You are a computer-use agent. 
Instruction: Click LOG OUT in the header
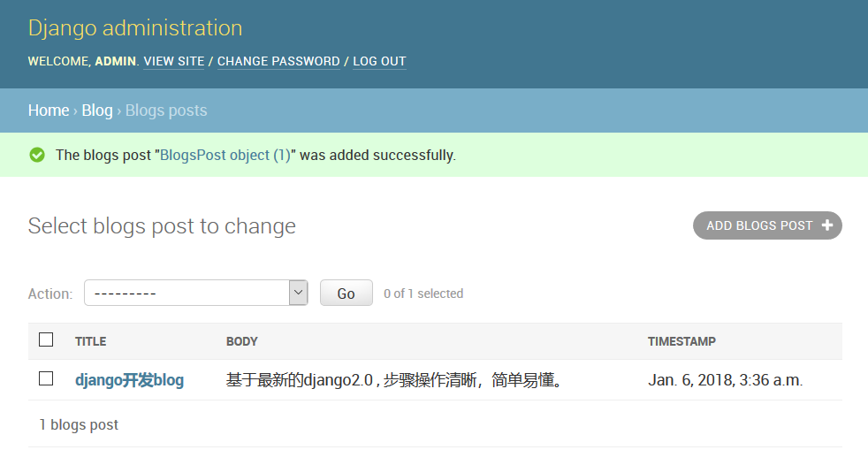[x=379, y=61]
